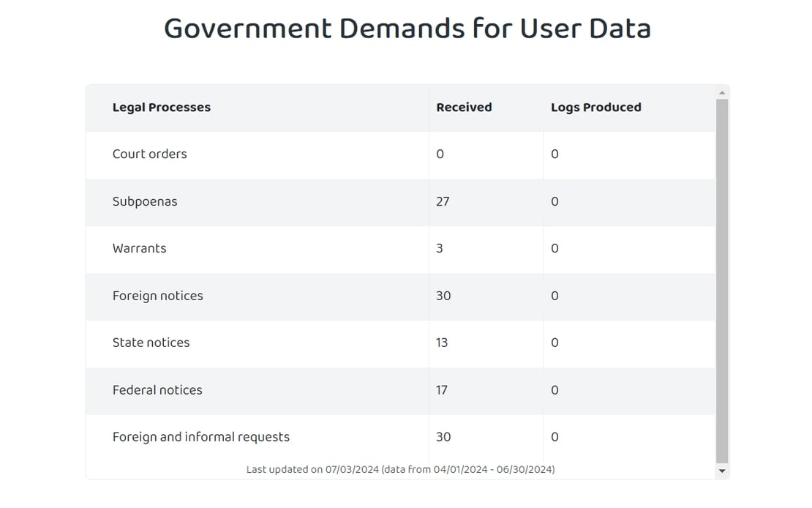Click the scrollbar up arrow
The width and height of the screenshot is (812, 508).
pyautogui.click(x=722, y=92)
